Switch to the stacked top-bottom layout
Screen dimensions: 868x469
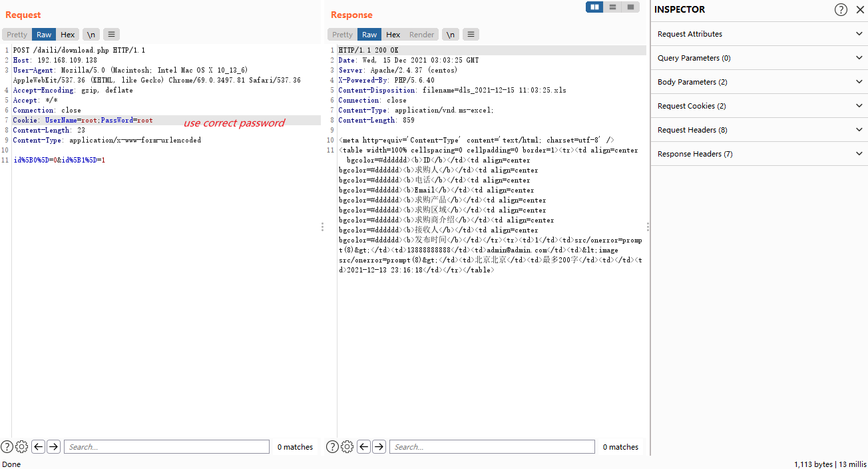coord(612,7)
